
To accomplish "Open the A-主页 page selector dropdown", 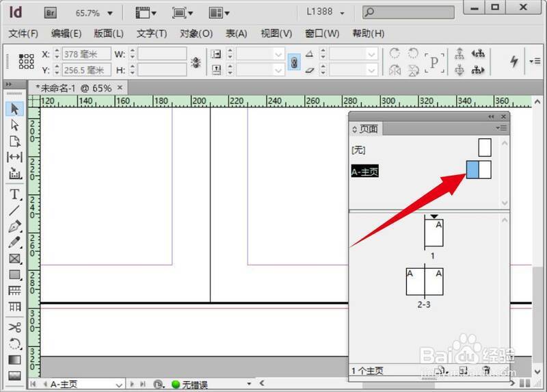I will (120, 385).
